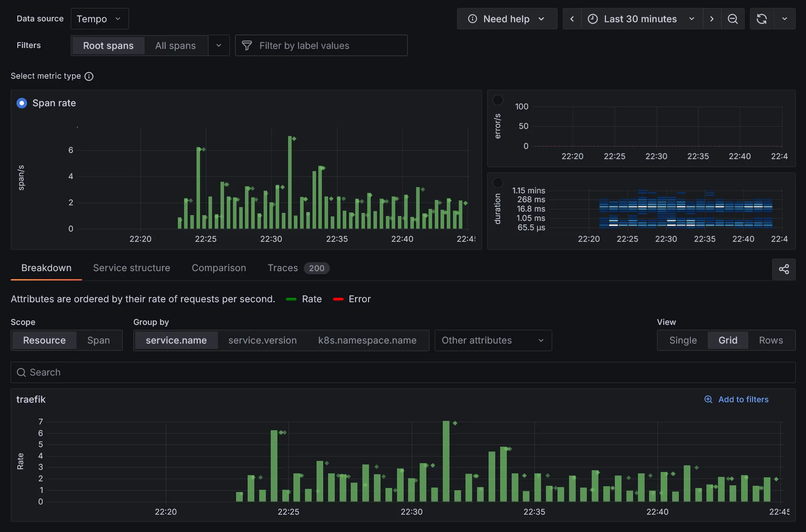Click the magnifier icon in Search bar

coord(21,372)
